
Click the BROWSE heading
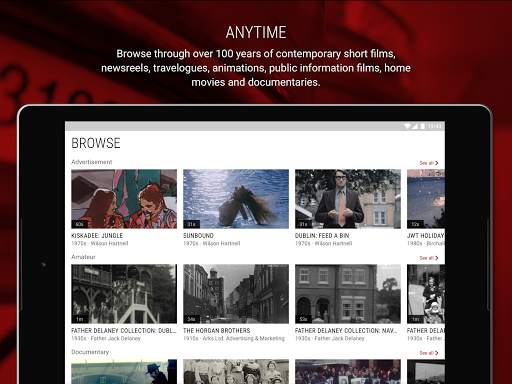pyautogui.click(x=96, y=143)
